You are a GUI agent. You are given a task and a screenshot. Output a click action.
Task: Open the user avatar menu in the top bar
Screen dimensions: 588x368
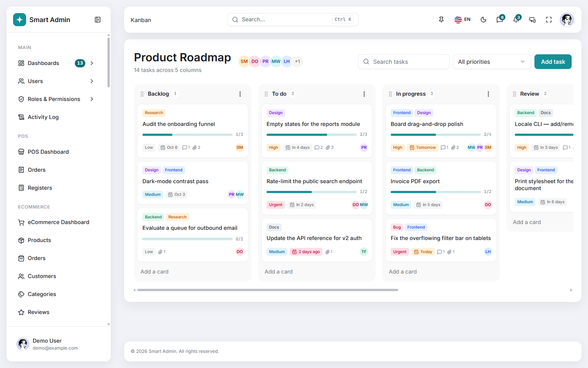567,20
